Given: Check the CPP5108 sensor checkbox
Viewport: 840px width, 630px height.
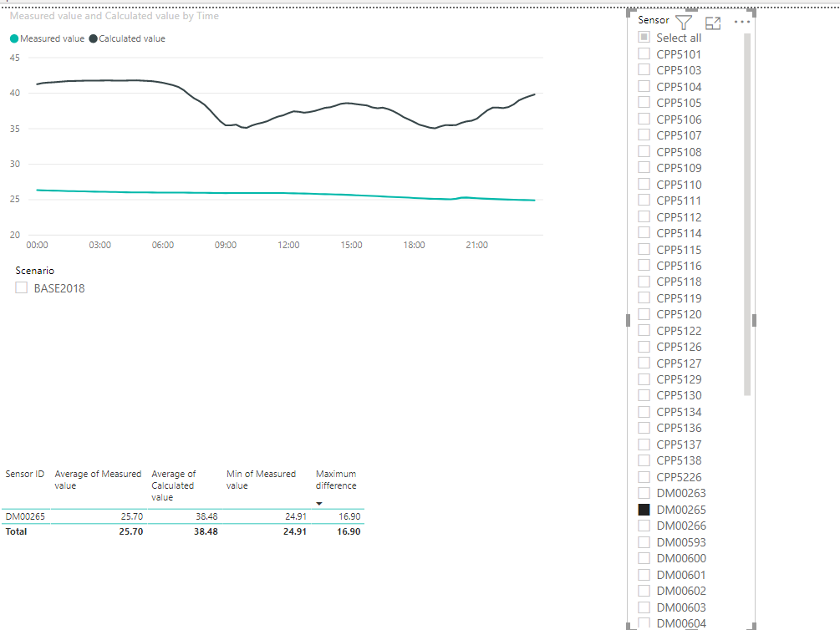Looking at the screenshot, I should coord(644,151).
